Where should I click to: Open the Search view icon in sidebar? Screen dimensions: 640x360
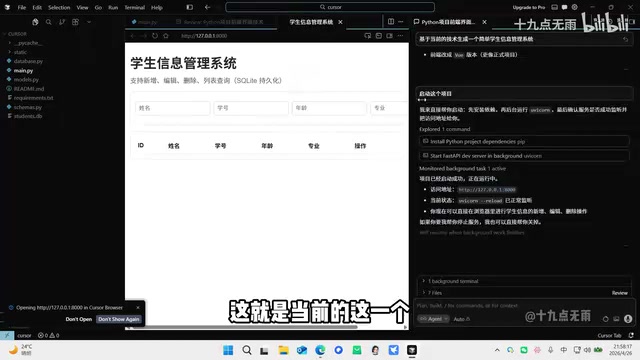pyautogui.click(x=49, y=22)
